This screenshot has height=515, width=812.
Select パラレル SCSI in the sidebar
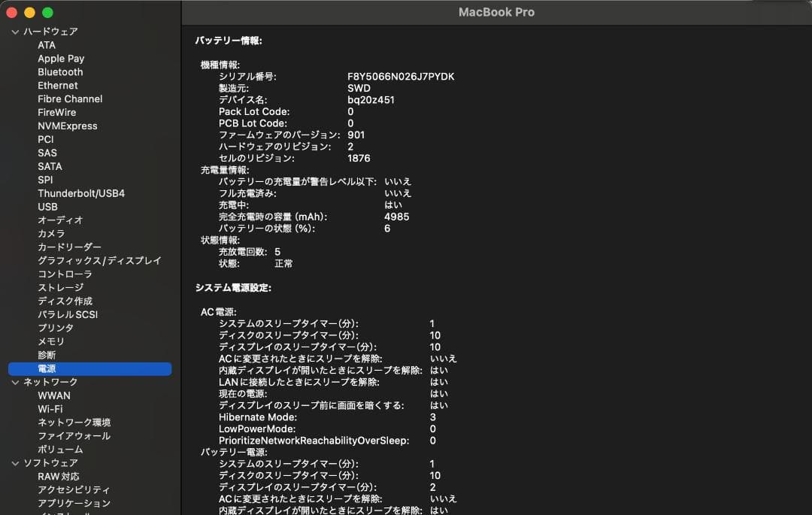click(x=68, y=314)
